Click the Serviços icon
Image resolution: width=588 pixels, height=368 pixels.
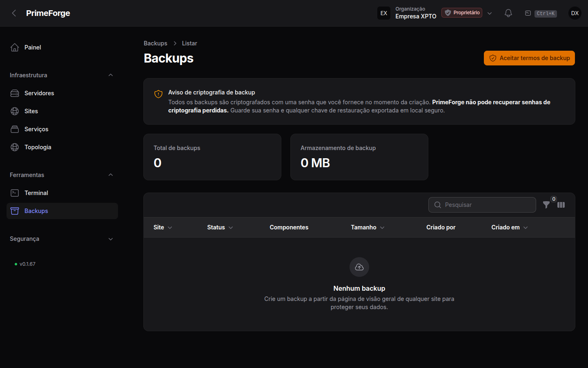[x=15, y=129]
